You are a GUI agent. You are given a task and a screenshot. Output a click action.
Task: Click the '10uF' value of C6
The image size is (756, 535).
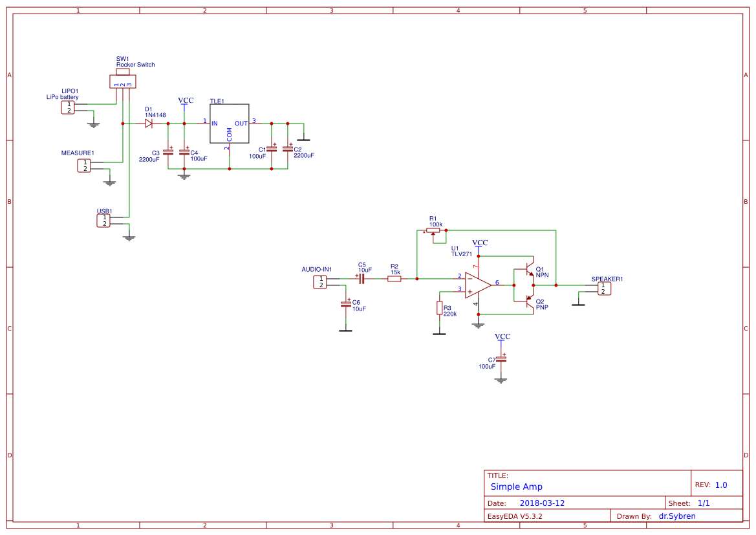tap(359, 309)
